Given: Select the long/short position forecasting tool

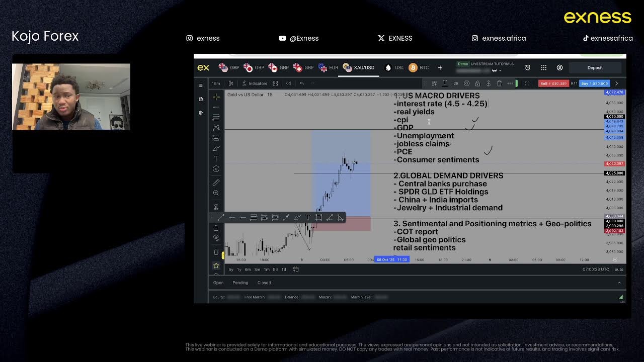Looking at the screenshot, I should tap(216, 138).
